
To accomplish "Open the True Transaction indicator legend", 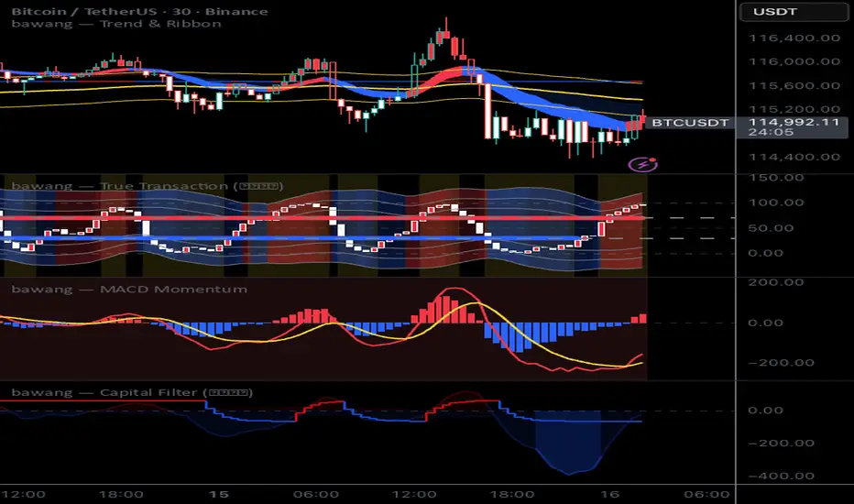I will [x=147, y=186].
